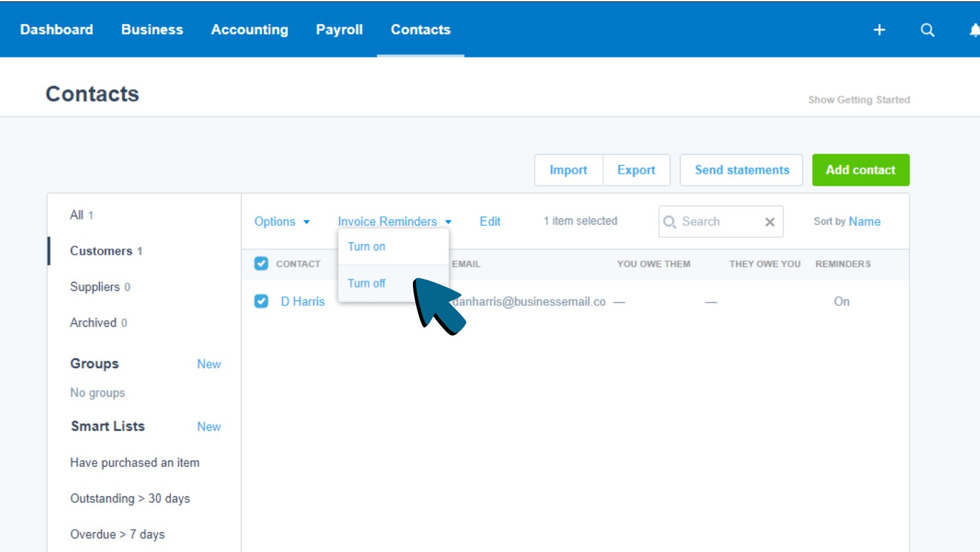The height and width of the screenshot is (552, 980).
Task: Open the Business menu
Action: (152, 29)
